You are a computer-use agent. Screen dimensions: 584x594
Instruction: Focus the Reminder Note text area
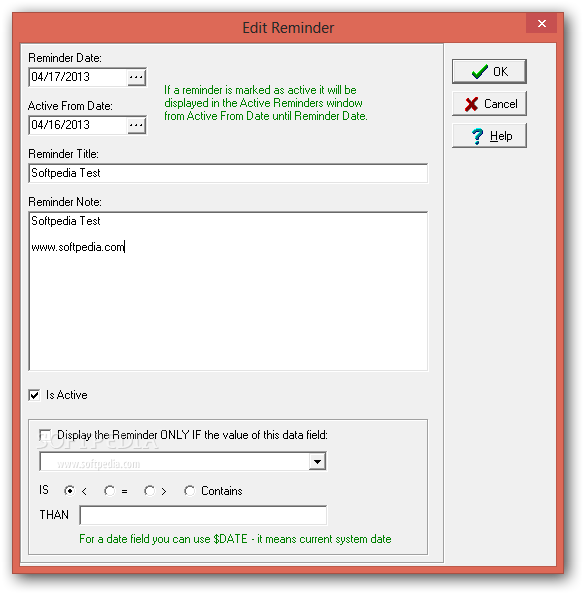pyautogui.click(x=228, y=291)
